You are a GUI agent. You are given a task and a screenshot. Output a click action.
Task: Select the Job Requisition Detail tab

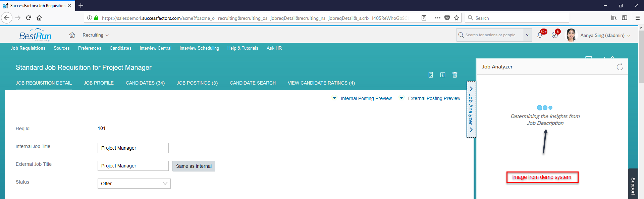coord(44,83)
